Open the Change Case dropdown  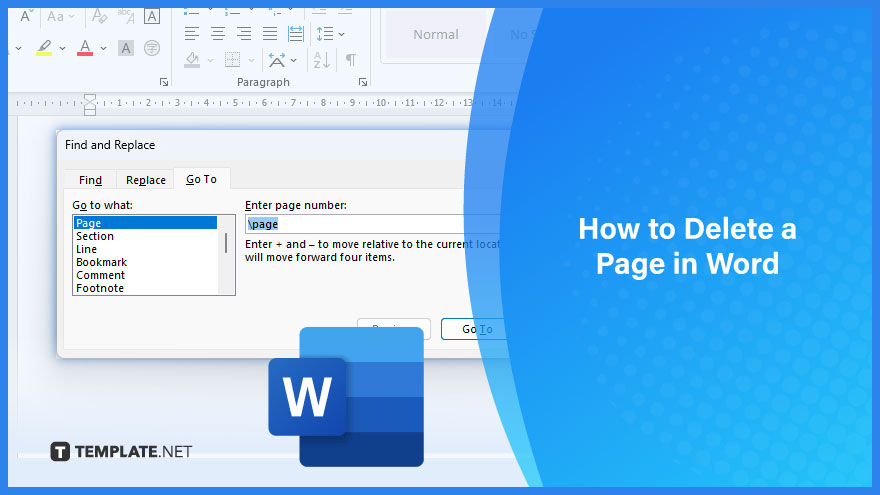pos(61,16)
